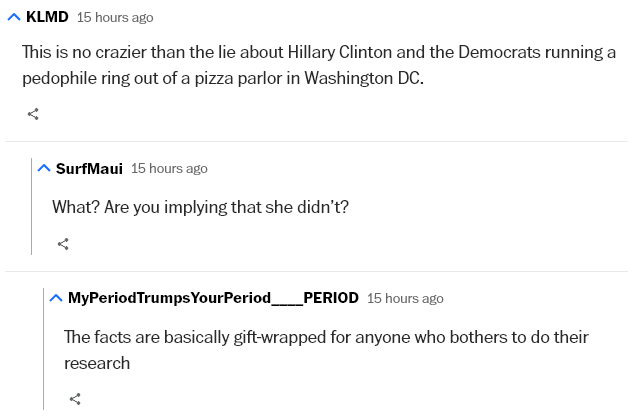Click the timestamp after the PERIOD username
636x418 pixels.
pos(405,298)
